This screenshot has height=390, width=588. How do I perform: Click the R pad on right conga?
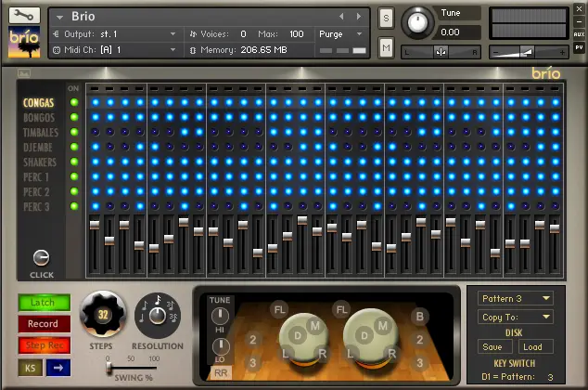[x=391, y=353]
